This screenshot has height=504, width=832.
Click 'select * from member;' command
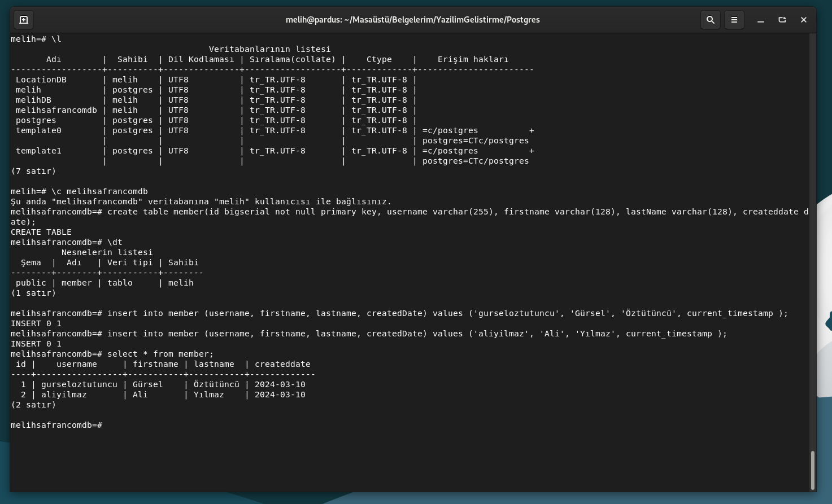(160, 354)
